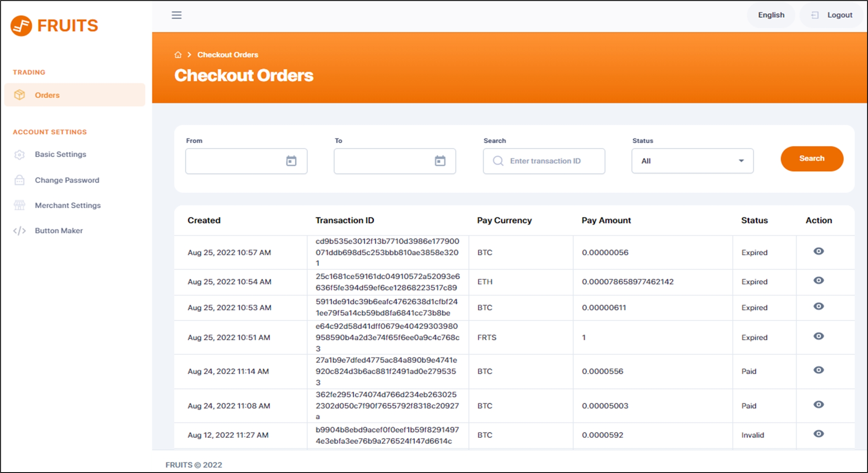This screenshot has width=868, height=473.
Task: Click the Logout button
Action: click(x=832, y=15)
